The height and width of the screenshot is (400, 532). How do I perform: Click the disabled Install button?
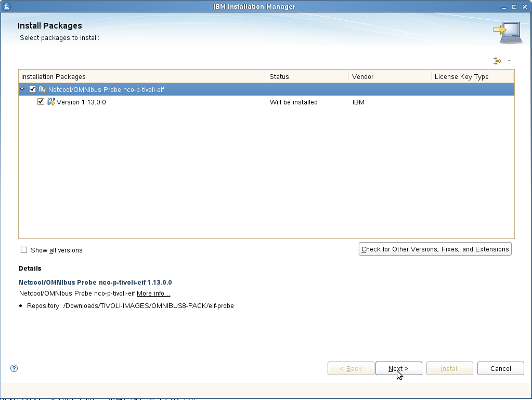449,368
